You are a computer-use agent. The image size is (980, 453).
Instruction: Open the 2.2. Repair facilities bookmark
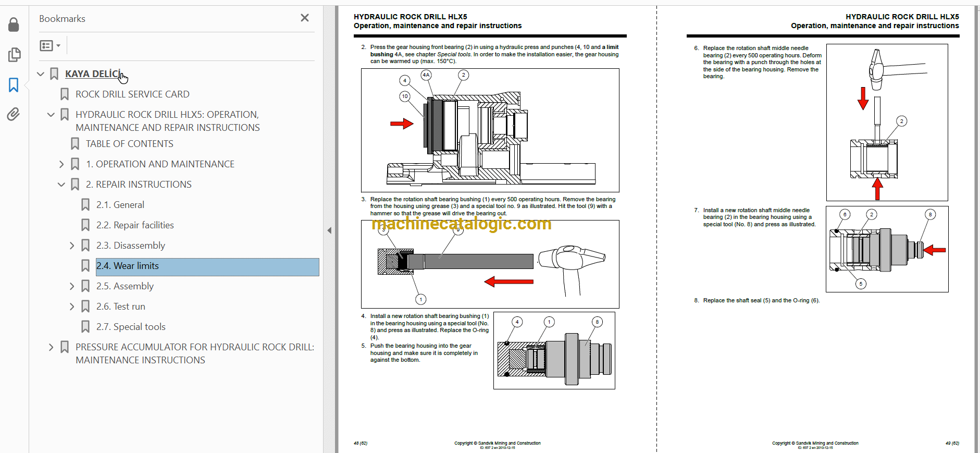pyautogui.click(x=135, y=225)
